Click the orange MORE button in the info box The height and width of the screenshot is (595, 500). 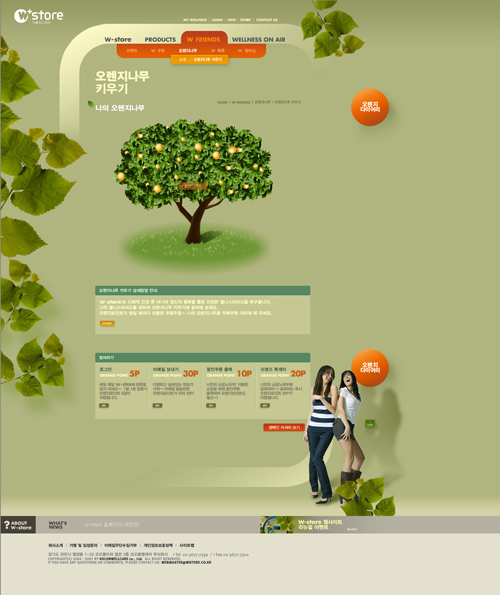(x=107, y=323)
